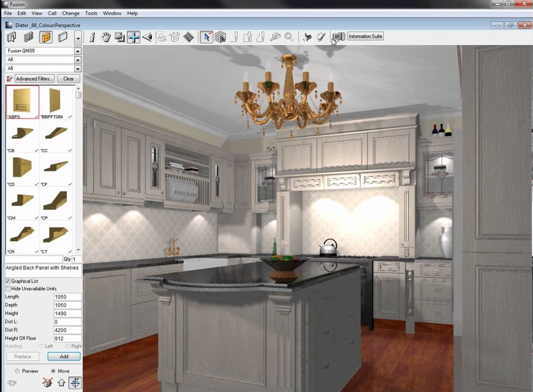Select the blank panel view icon

[63, 37]
